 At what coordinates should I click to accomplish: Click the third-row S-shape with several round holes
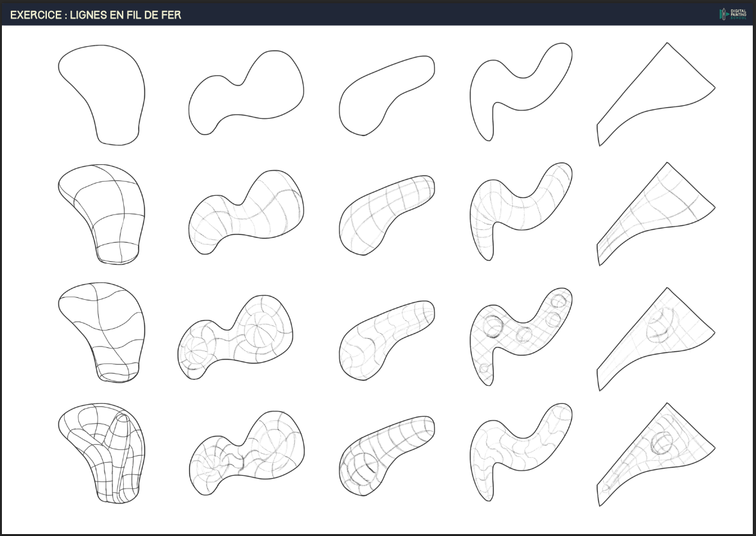pos(517,335)
